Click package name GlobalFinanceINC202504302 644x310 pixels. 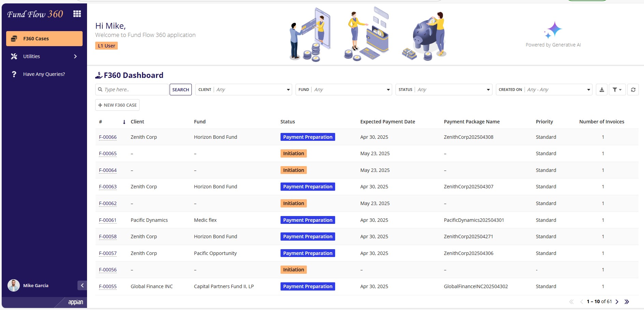476,286
